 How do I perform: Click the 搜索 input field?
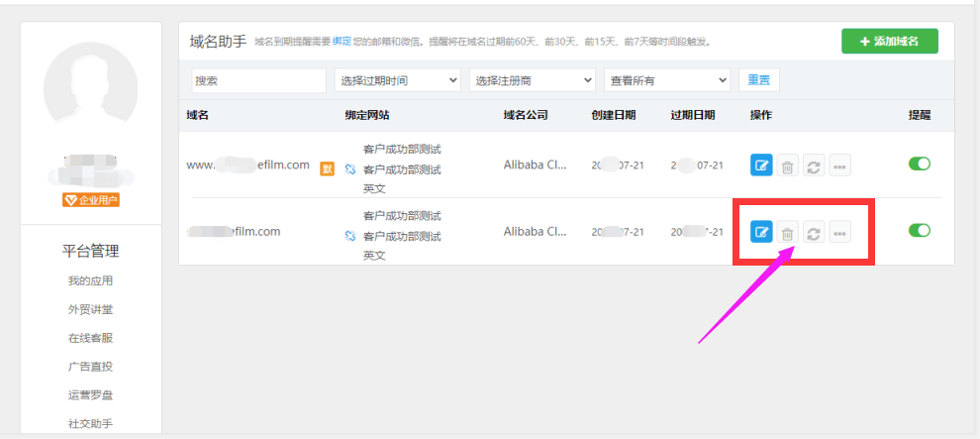click(258, 80)
